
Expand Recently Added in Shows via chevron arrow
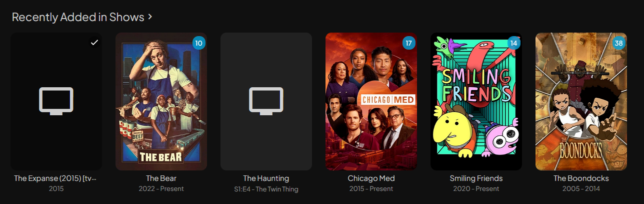(x=149, y=17)
